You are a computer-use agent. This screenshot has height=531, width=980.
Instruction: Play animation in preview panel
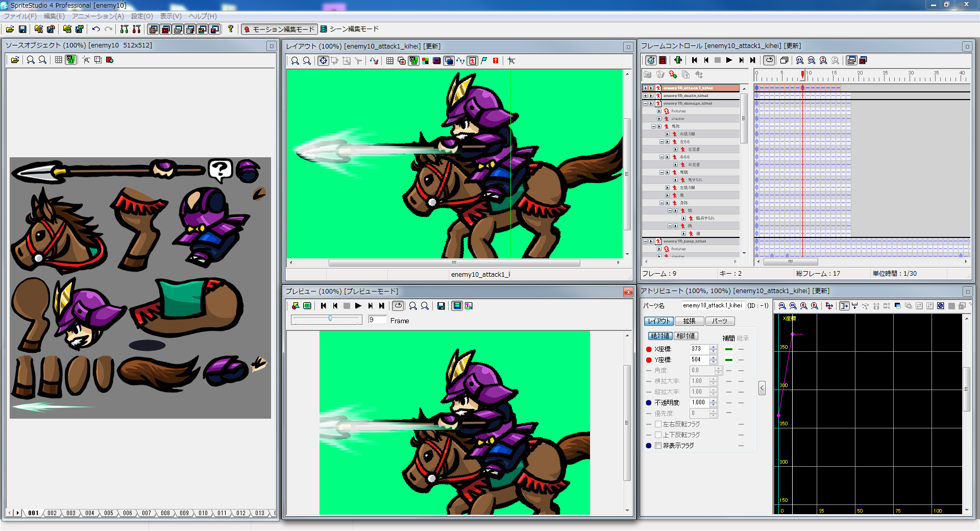point(358,306)
